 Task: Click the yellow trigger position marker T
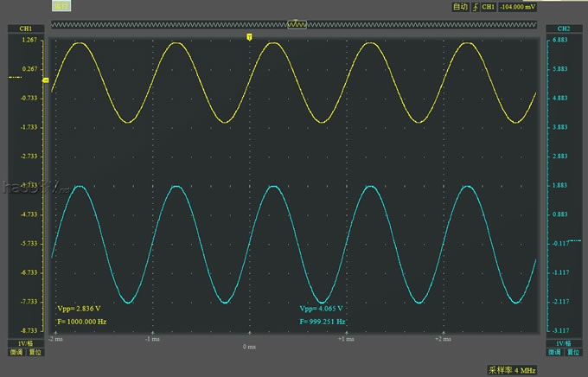click(x=249, y=37)
